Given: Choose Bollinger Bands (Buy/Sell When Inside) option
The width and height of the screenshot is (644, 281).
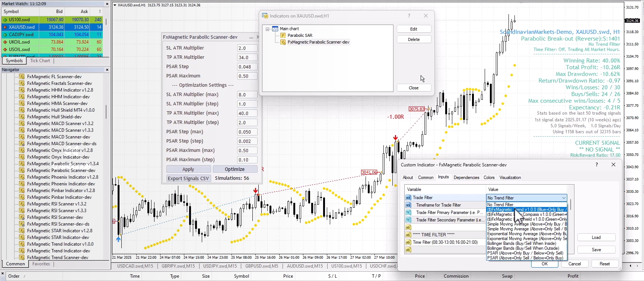Looking at the screenshot, I should pos(522,243).
